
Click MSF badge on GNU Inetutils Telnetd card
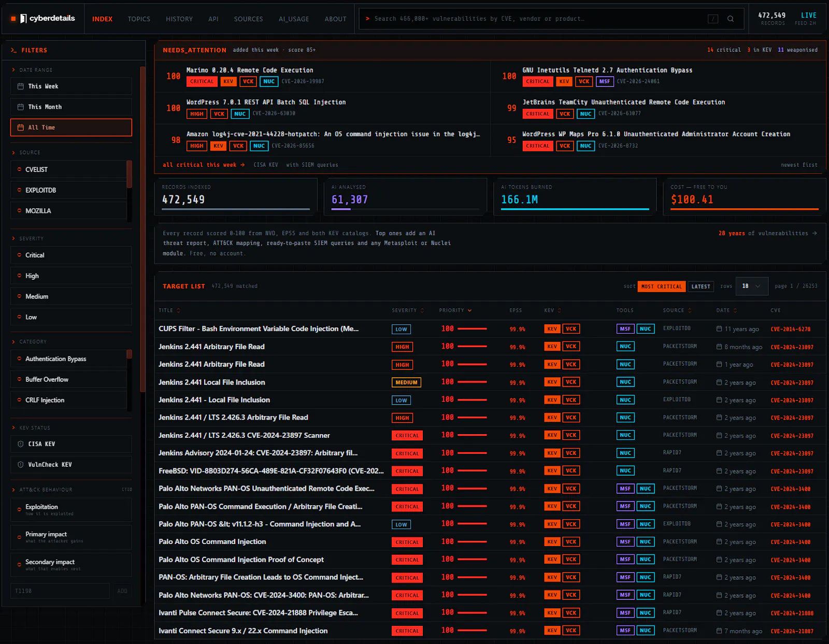point(605,81)
